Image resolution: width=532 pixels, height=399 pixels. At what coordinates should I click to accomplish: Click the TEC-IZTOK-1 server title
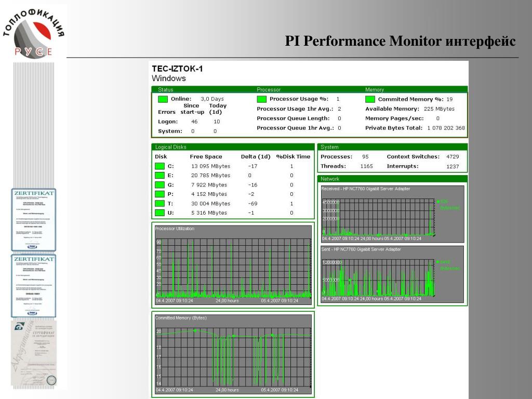(177, 69)
